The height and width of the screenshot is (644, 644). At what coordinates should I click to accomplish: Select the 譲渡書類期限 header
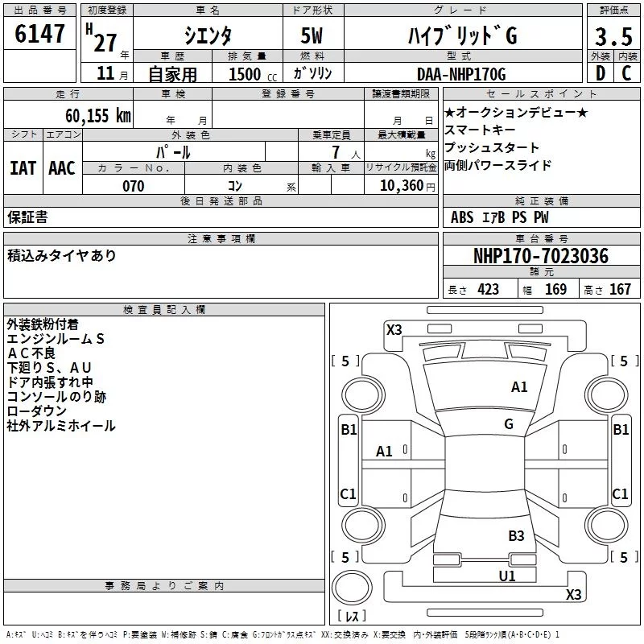coord(401,94)
